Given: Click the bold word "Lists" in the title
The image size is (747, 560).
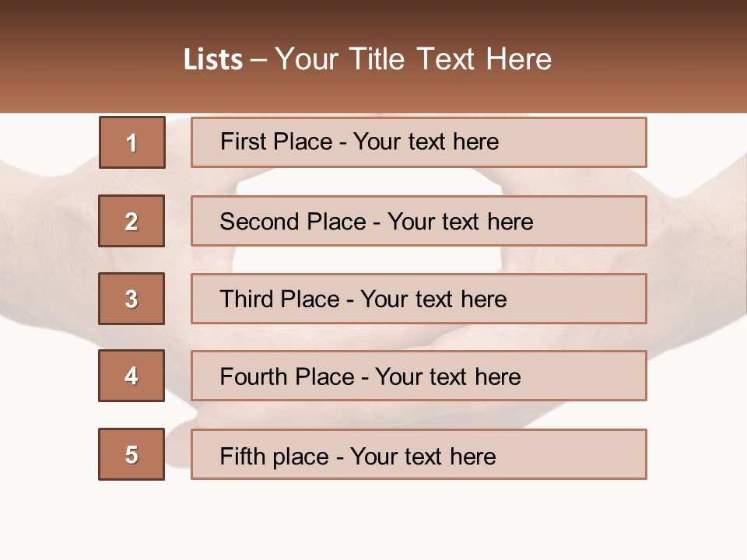Looking at the screenshot, I should point(213,60).
